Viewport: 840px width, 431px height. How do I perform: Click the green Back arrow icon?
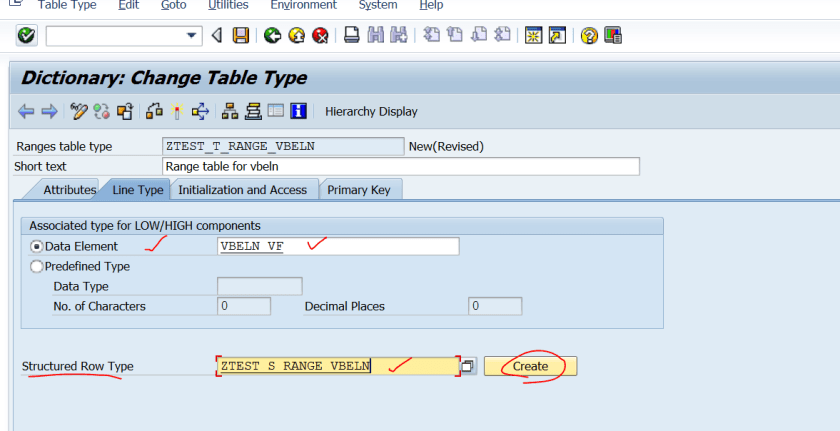coord(272,36)
